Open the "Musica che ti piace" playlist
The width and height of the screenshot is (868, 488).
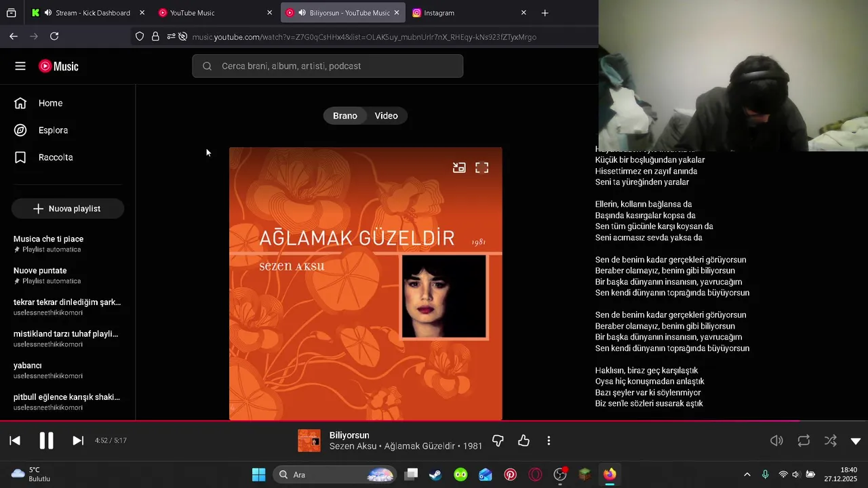point(67,244)
